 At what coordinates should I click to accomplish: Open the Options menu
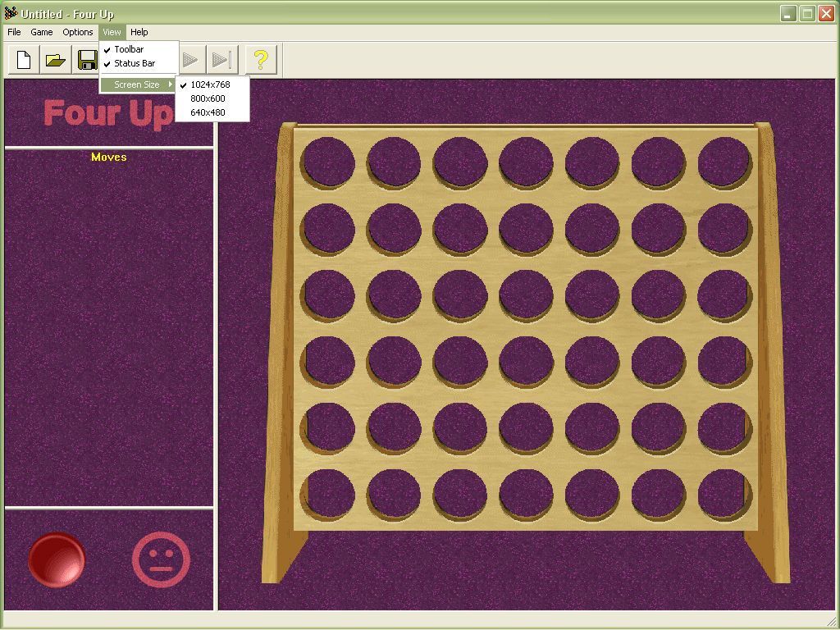(77, 32)
